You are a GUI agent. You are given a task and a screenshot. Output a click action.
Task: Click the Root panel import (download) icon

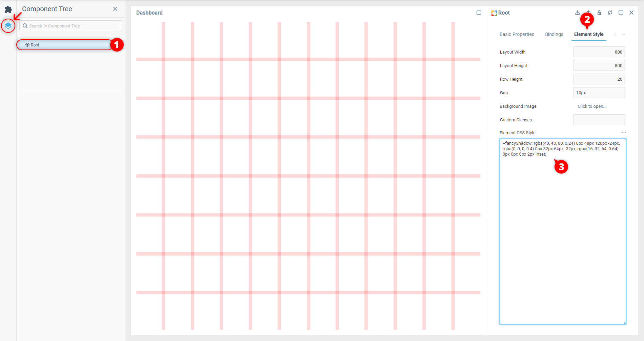click(578, 13)
